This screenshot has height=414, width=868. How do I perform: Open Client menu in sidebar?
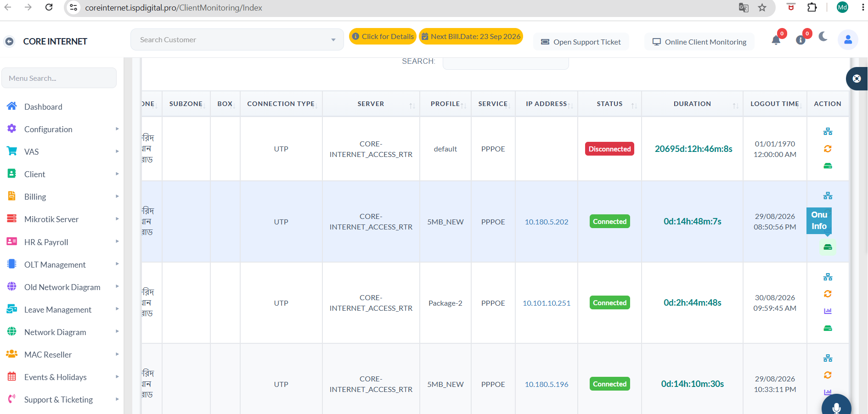62,174
